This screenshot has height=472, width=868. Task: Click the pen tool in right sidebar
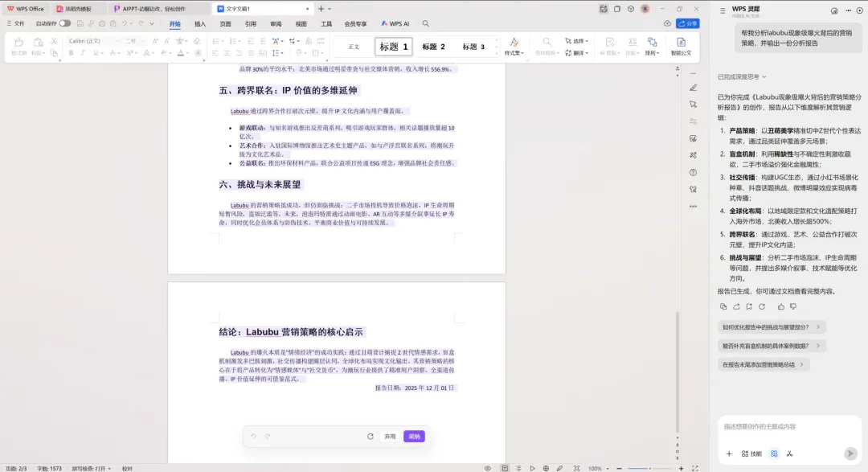point(693,88)
